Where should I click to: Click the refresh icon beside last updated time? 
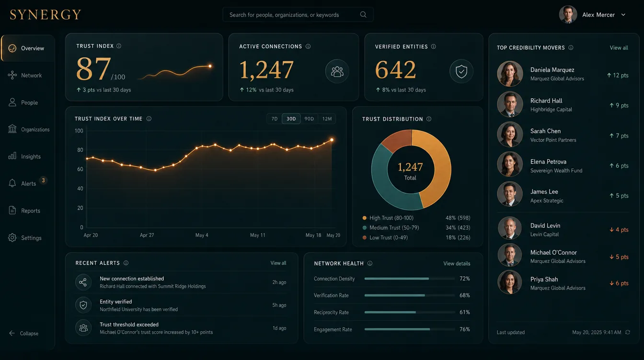point(628,332)
